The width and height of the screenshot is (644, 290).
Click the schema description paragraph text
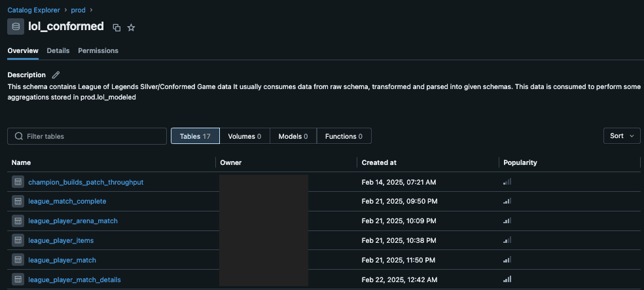[324, 91]
